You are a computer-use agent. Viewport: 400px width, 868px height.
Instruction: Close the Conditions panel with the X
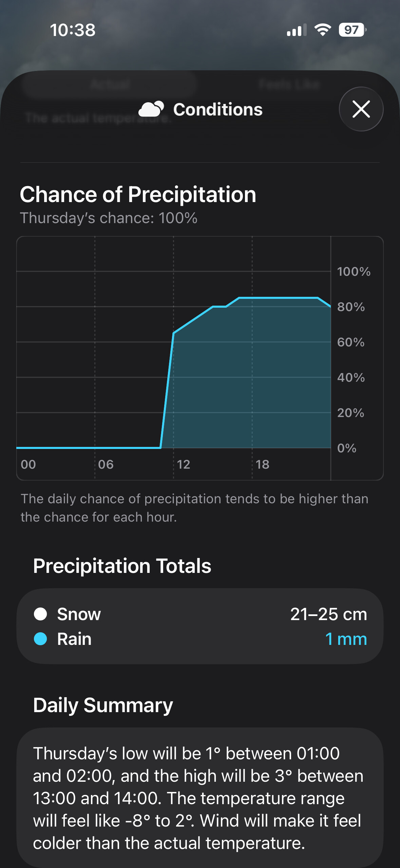click(361, 109)
